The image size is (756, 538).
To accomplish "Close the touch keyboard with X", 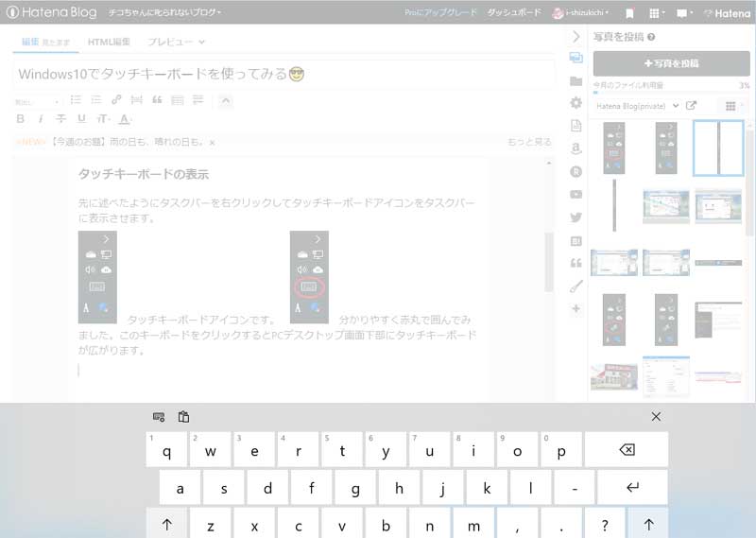I will pyautogui.click(x=656, y=416).
